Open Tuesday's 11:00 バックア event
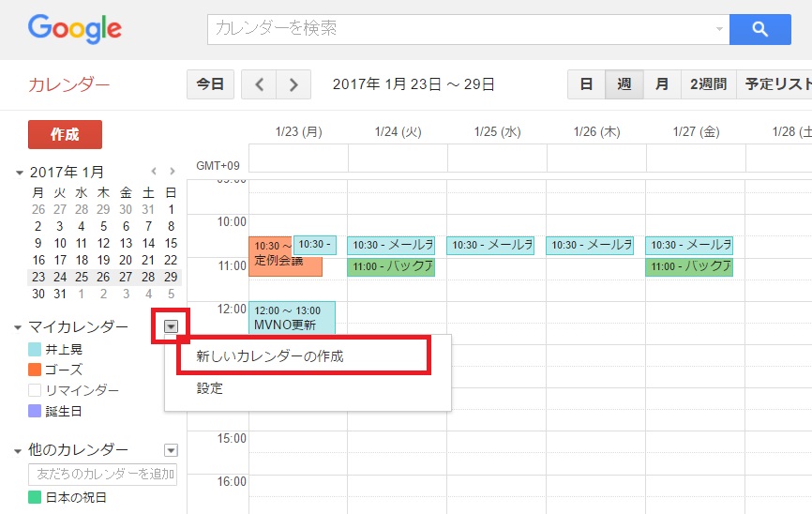 pos(391,266)
